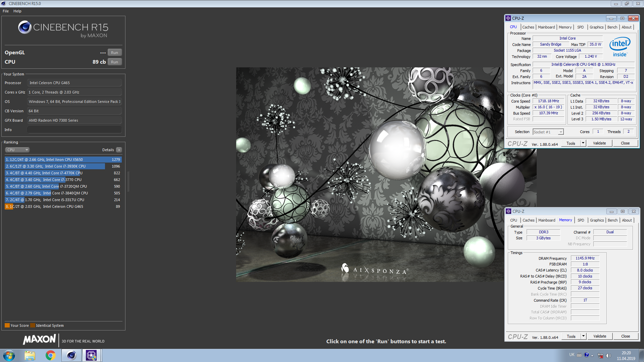
Task: Switch to CPU tab in lower CPU-Z window
Action: coord(514,220)
